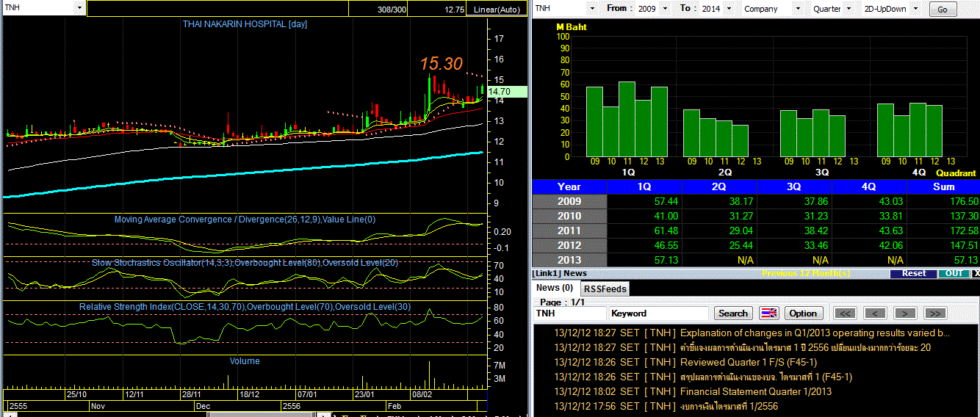Click the 4Q column header
Image resolution: width=980 pixels, height=417 pixels.
(869, 186)
